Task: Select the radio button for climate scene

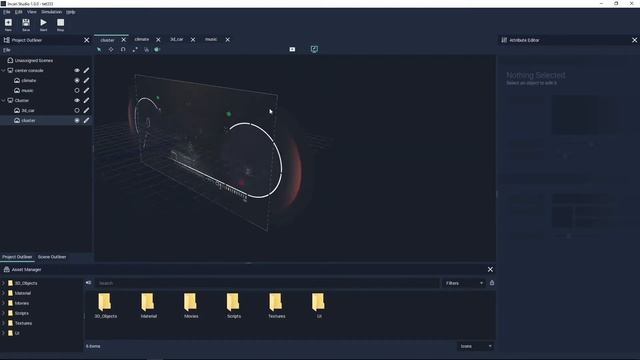Action: 77,80
